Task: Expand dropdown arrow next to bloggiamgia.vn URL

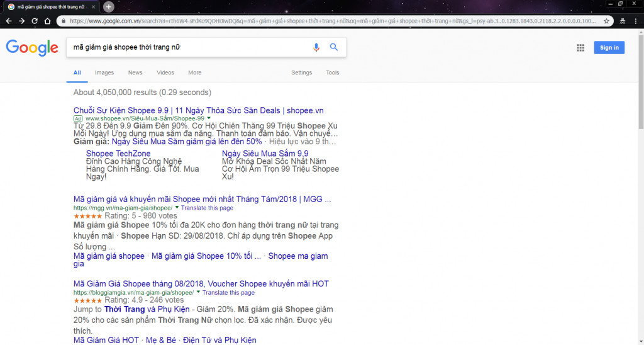Action: coord(198,292)
